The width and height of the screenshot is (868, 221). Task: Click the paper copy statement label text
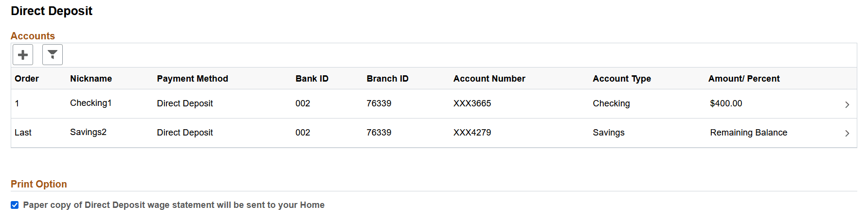(174, 205)
